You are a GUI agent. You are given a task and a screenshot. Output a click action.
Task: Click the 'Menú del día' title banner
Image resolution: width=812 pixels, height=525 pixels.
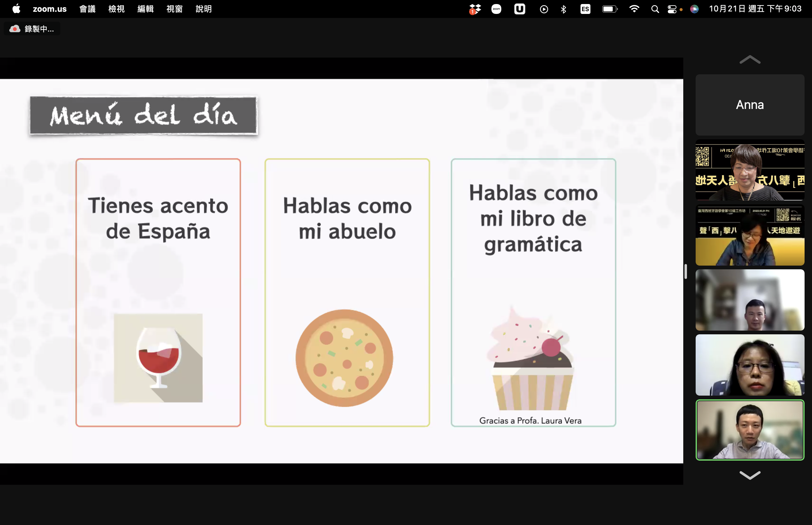(144, 115)
